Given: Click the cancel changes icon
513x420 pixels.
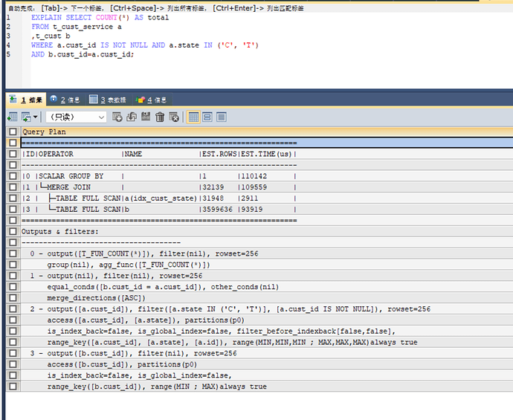Looking at the screenshot, I should [174, 117].
